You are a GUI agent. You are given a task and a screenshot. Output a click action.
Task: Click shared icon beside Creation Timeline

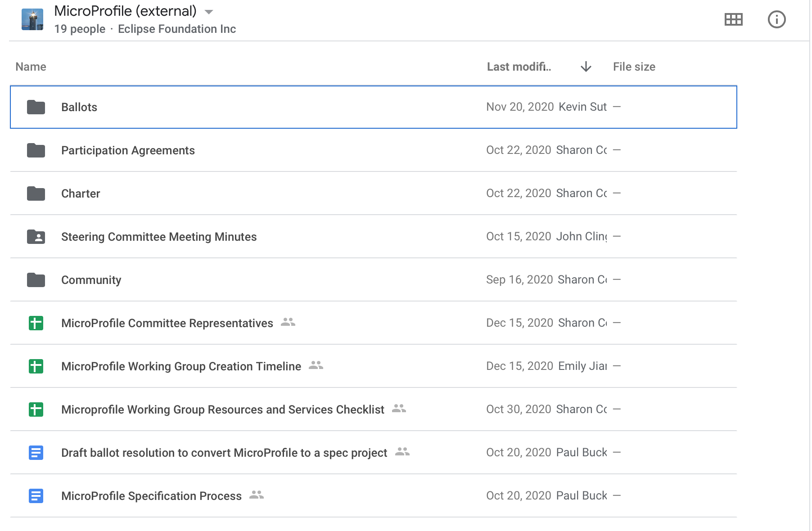316,365
